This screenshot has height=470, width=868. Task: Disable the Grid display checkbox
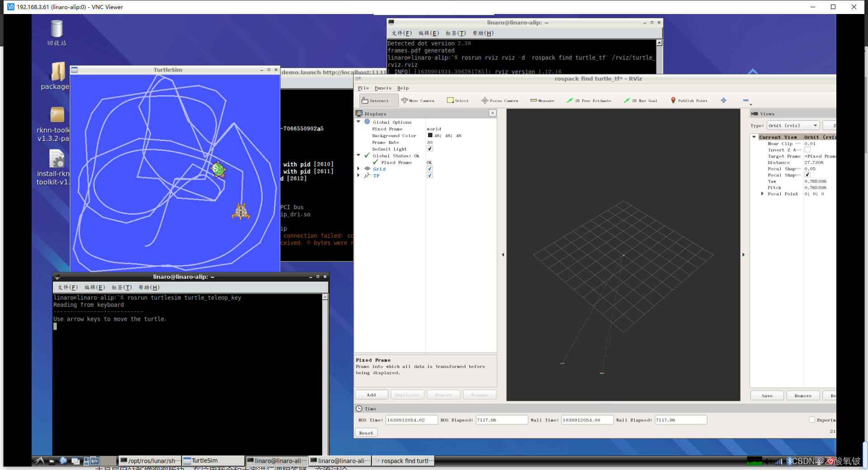(430, 169)
